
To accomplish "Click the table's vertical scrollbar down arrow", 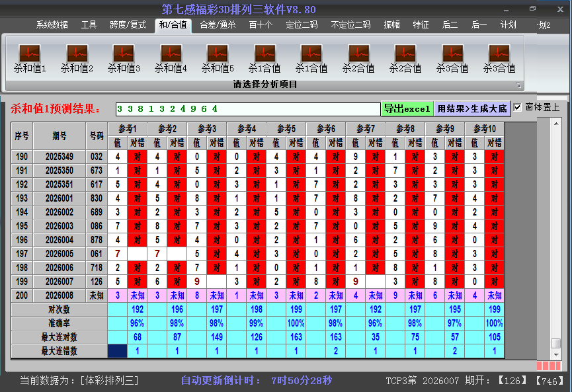I will (556, 354).
